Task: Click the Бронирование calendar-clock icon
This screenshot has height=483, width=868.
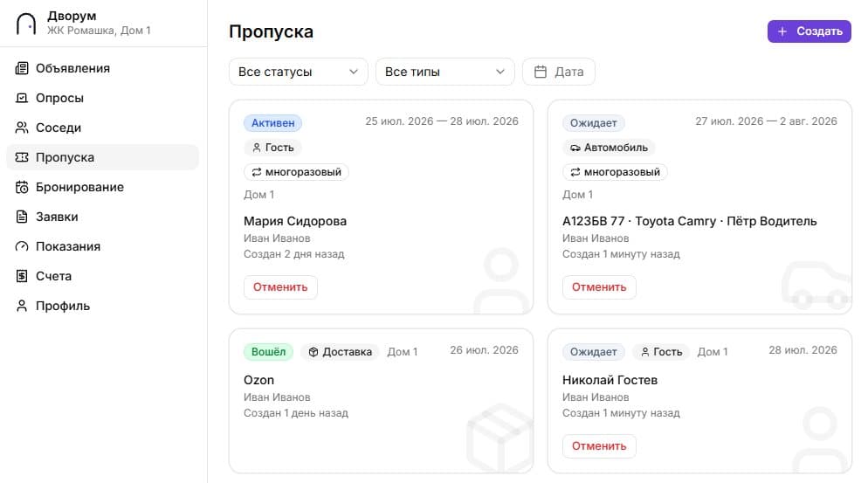Action: pos(22,187)
